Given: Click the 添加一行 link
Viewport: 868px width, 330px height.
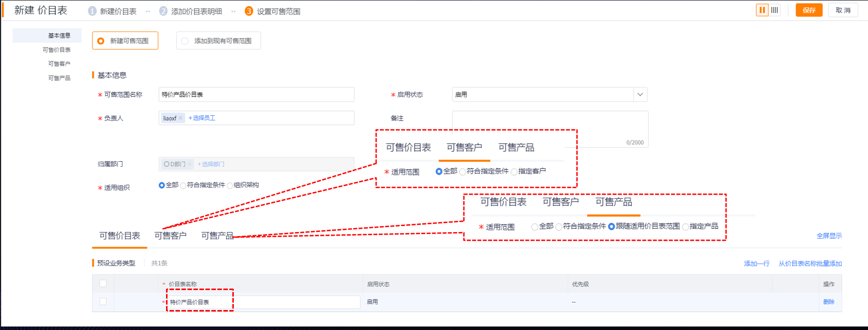Looking at the screenshot, I should click(756, 264).
